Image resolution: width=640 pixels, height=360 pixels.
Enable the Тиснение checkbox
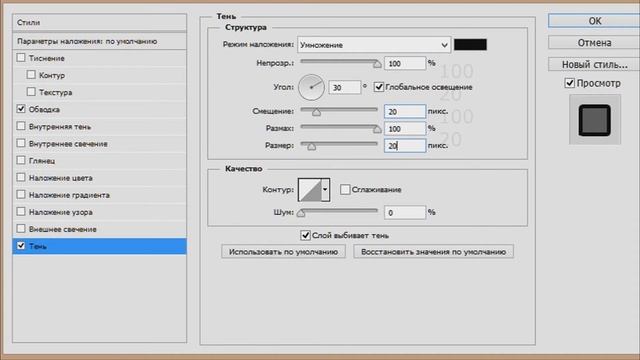[x=21, y=58]
